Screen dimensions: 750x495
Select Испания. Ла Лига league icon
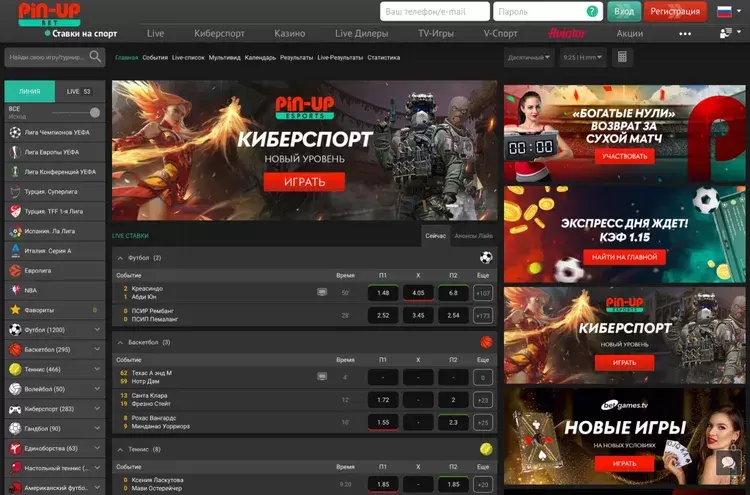pyautogui.click(x=15, y=231)
